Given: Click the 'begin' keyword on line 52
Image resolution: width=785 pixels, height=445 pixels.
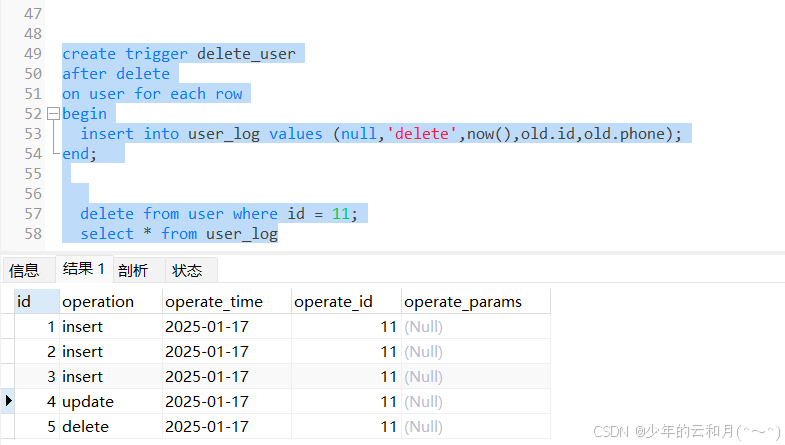Looking at the screenshot, I should click(x=85, y=114).
